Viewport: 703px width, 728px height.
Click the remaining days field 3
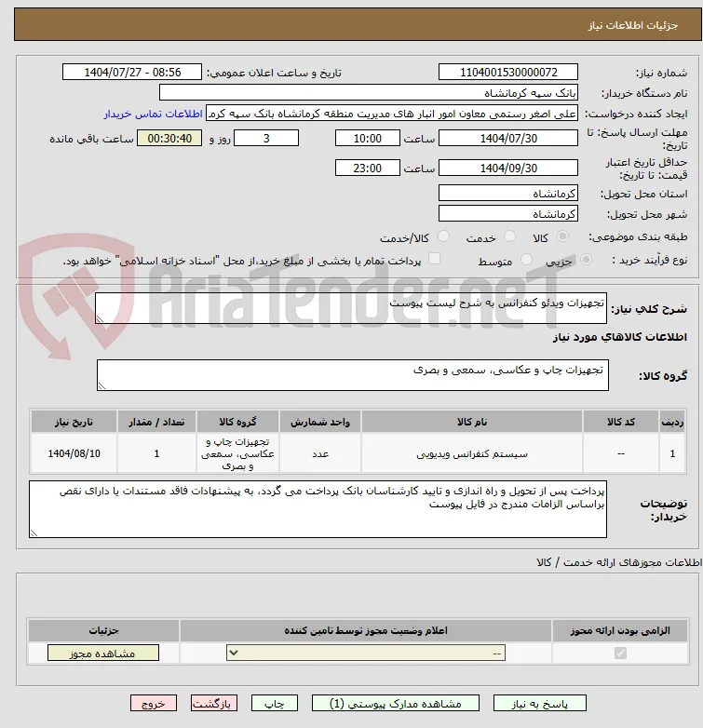point(266,139)
